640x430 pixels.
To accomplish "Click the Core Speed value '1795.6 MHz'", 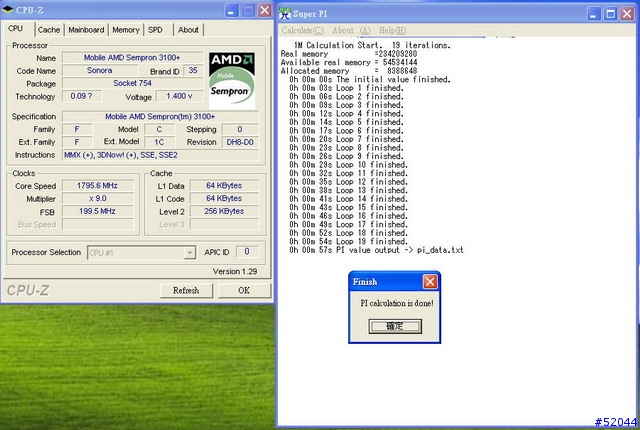I will click(98, 186).
